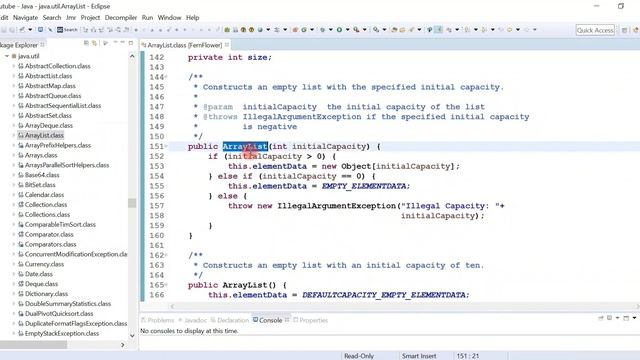
Task: Expand the Arrays.class tree node
Action: point(14,155)
